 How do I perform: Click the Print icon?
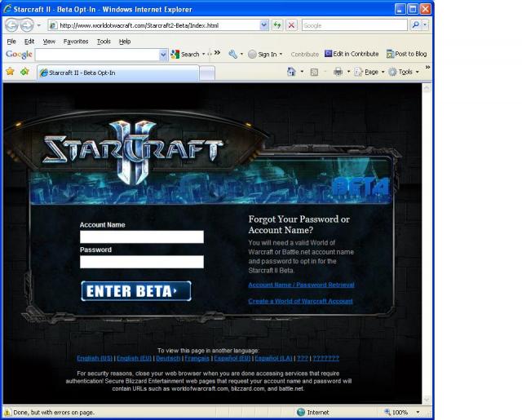click(x=338, y=72)
